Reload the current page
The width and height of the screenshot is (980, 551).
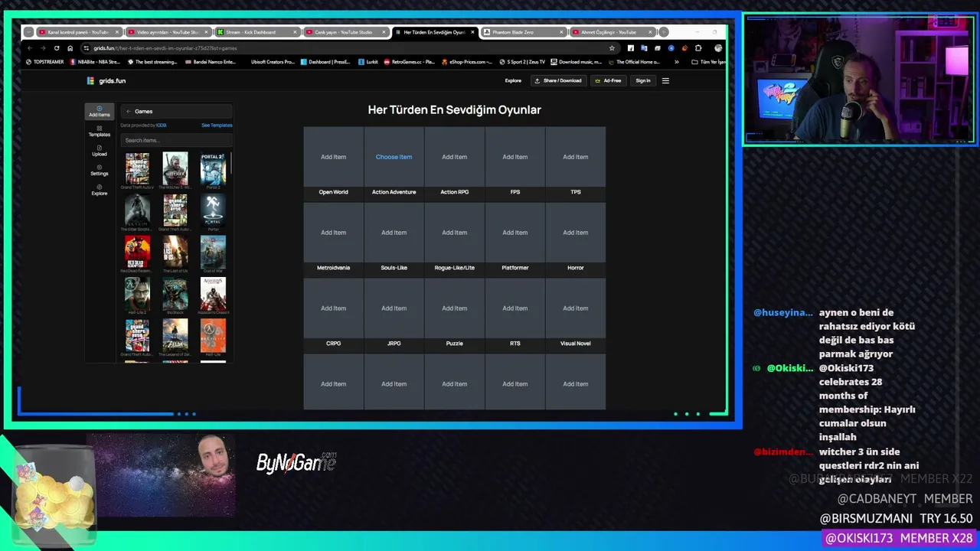click(x=57, y=48)
